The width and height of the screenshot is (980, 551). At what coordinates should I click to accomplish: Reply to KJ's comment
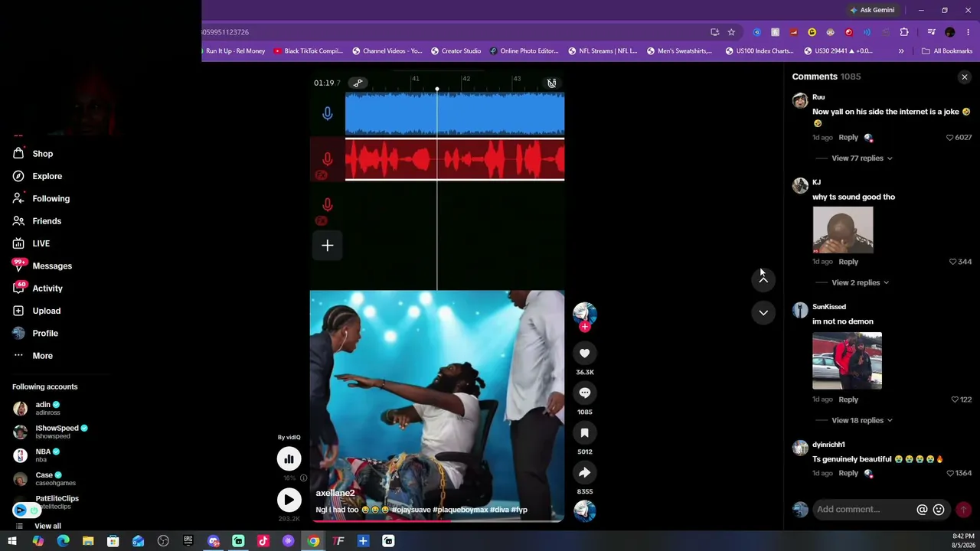point(848,262)
